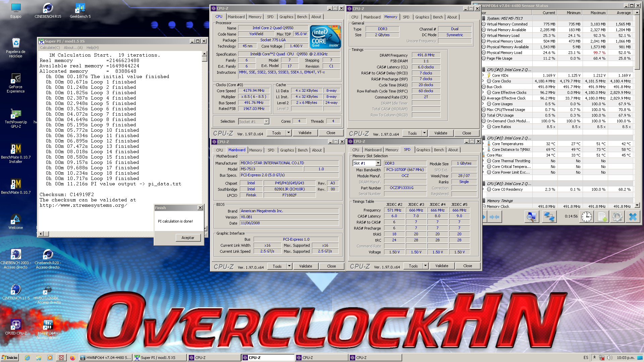Click volume icon in system tray
The width and height of the screenshot is (644, 362).
609,358
